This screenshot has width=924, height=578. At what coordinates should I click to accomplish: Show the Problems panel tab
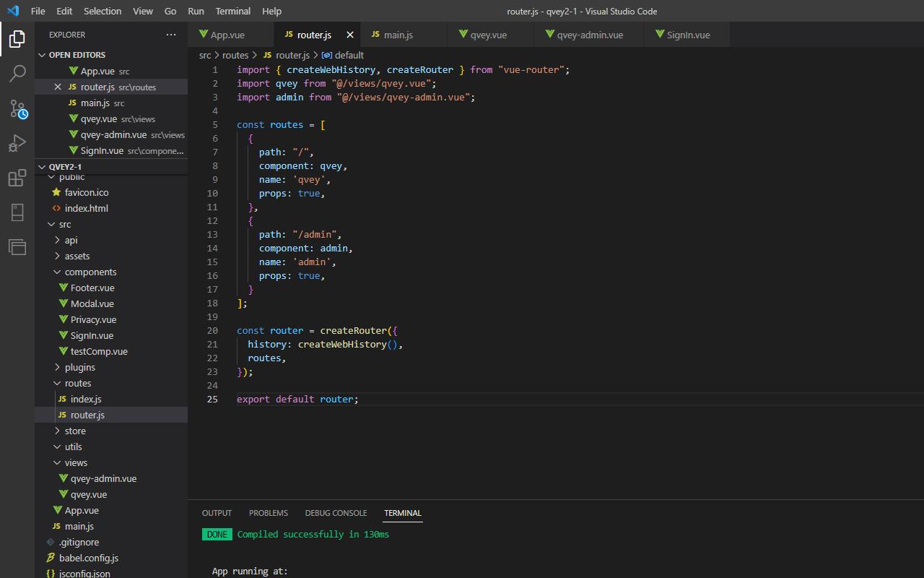(269, 513)
